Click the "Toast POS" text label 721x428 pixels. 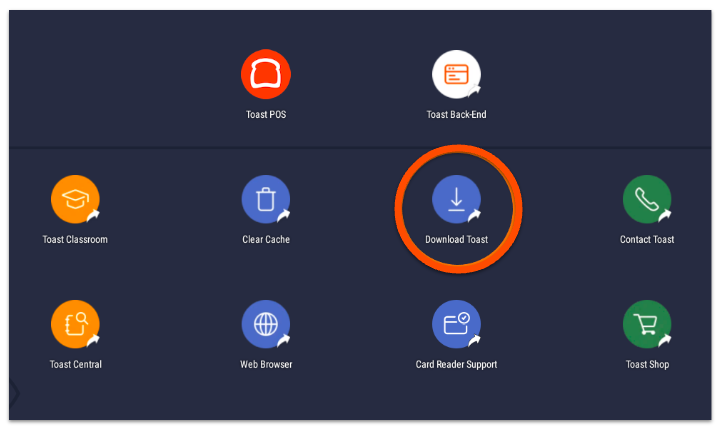(x=265, y=115)
